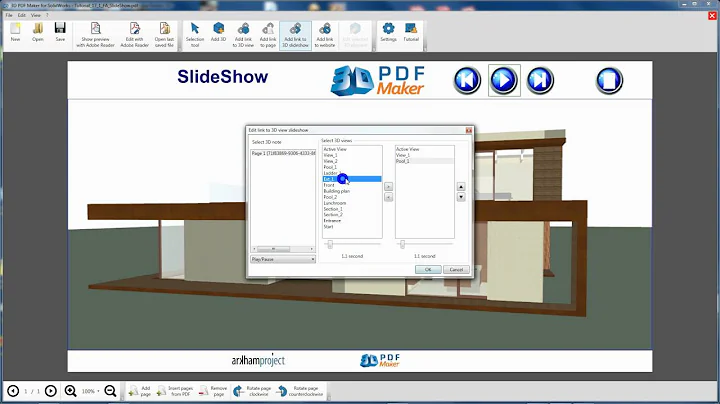Click the Add 3D tool
Image resolution: width=720 pixels, height=404 pixels.
[x=219, y=32]
